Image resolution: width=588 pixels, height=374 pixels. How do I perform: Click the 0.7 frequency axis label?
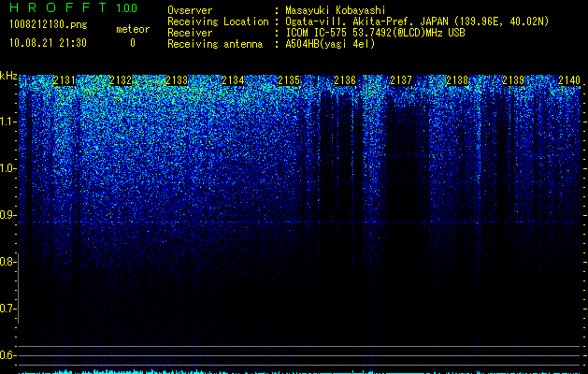pyautogui.click(x=7, y=309)
